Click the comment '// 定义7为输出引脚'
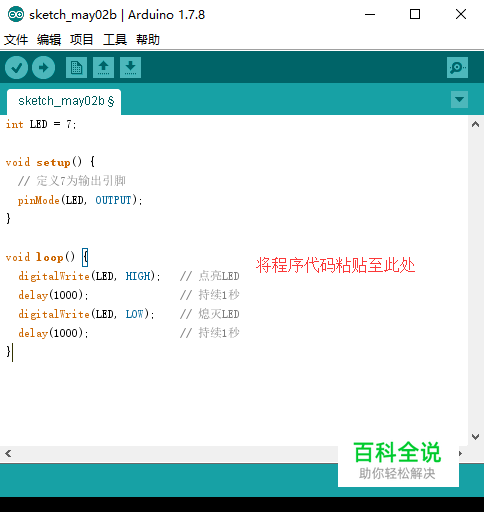The width and height of the screenshot is (484, 512). (72, 181)
